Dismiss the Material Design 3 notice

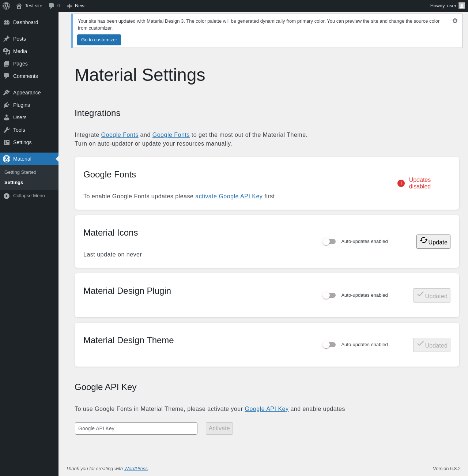point(455,21)
